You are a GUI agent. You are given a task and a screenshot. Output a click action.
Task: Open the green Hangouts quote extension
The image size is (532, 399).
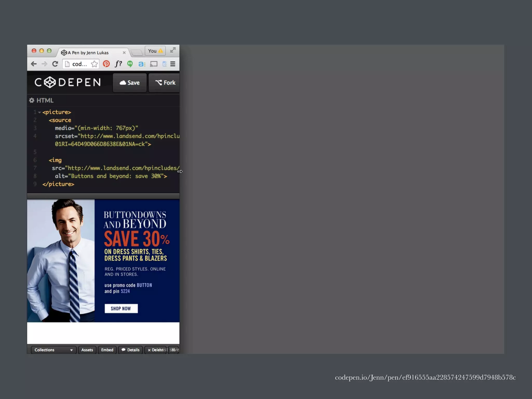(x=130, y=64)
